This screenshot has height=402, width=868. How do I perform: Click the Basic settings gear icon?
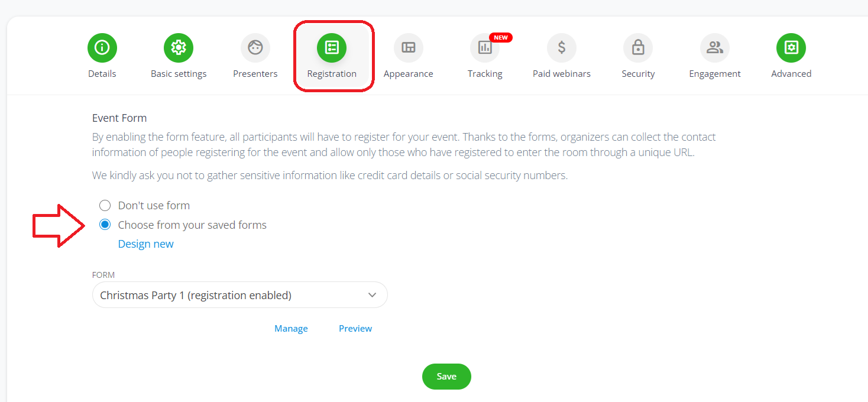[x=179, y=48]
